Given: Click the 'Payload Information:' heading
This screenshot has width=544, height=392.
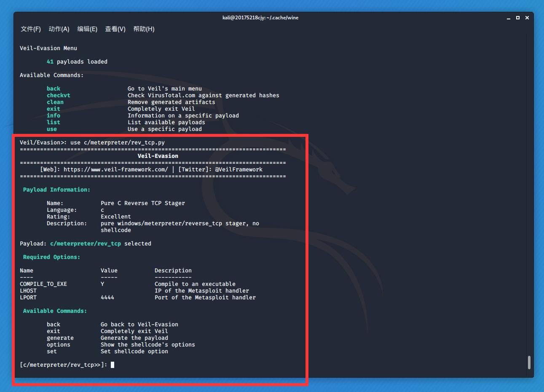Looking at the screenshot, I should [x=57, y=189].
